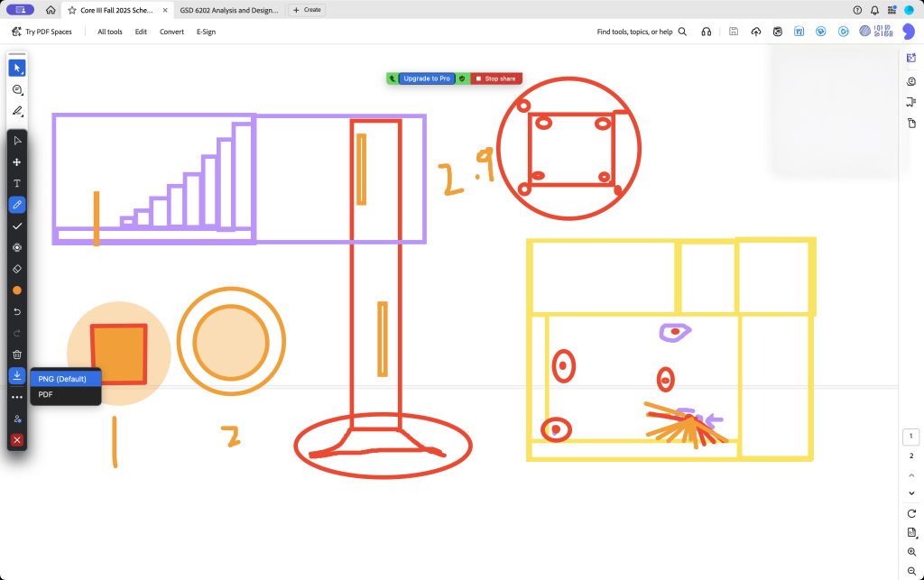Open the download format dropdown
Screen dimensions: 924x580
pyautogui.click(x=17, y=375)
